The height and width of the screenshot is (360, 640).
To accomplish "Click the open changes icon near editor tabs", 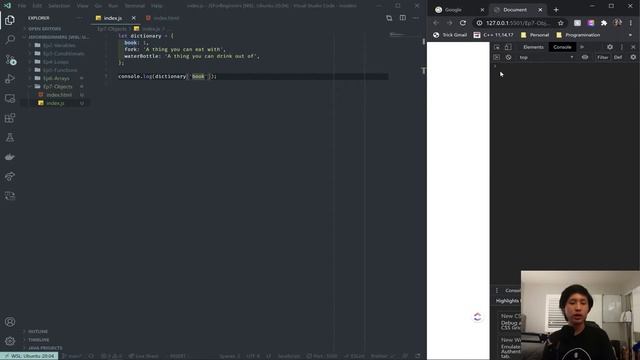I will click(389, 18).
